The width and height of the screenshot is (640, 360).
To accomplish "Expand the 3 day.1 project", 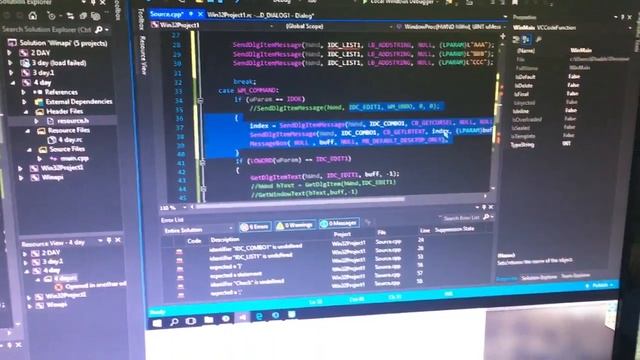I will (11, 73).
